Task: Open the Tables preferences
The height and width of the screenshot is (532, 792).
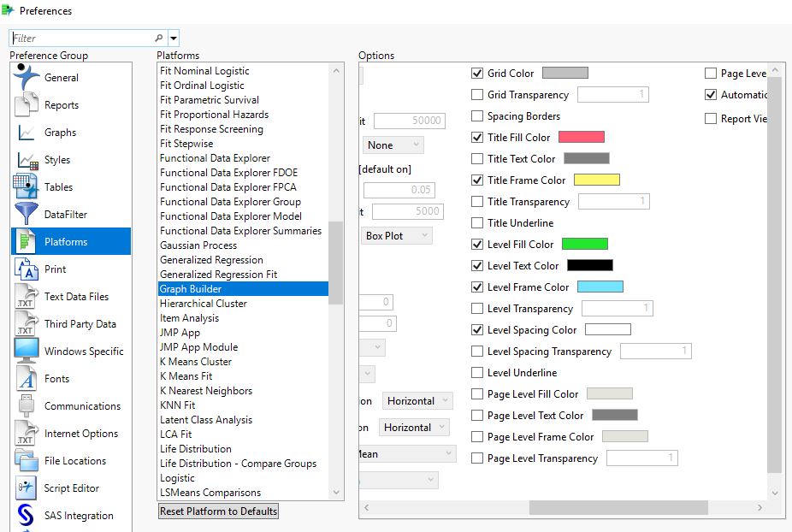Action: coord(58,186)
